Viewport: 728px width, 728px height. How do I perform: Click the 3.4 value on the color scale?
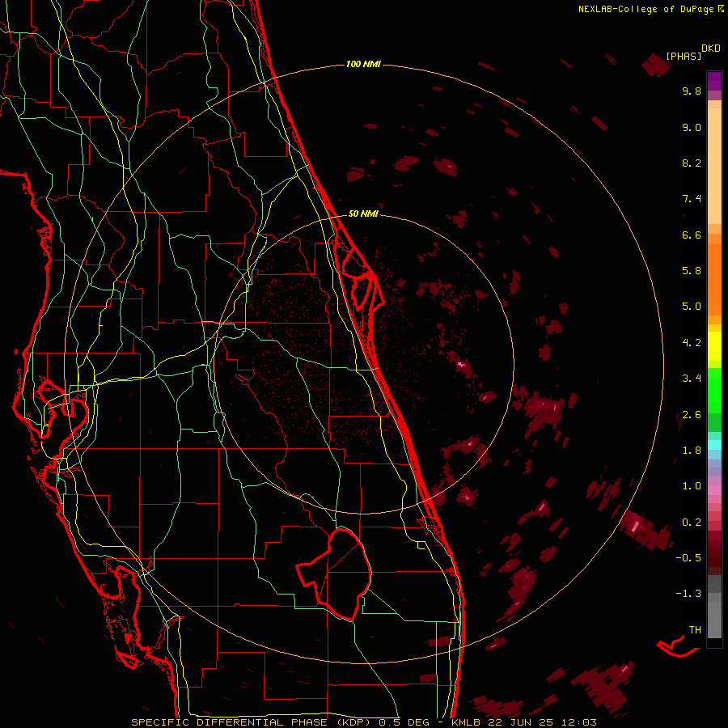tap(692, 379)
